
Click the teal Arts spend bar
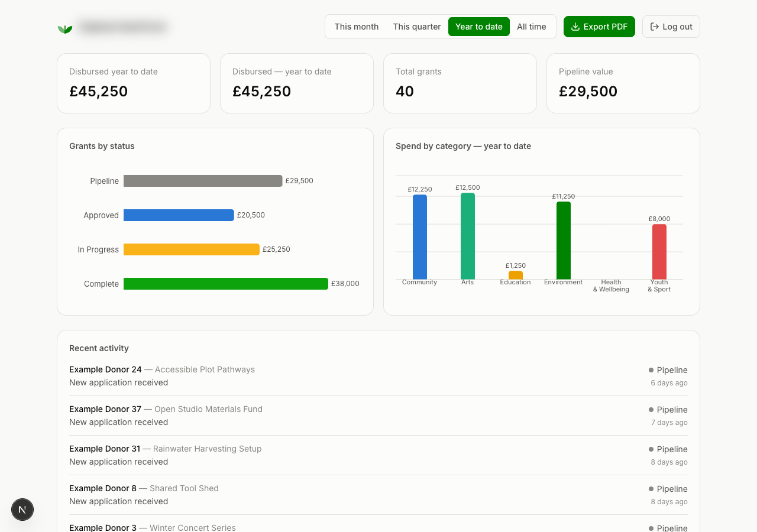[x=468, y=236]
